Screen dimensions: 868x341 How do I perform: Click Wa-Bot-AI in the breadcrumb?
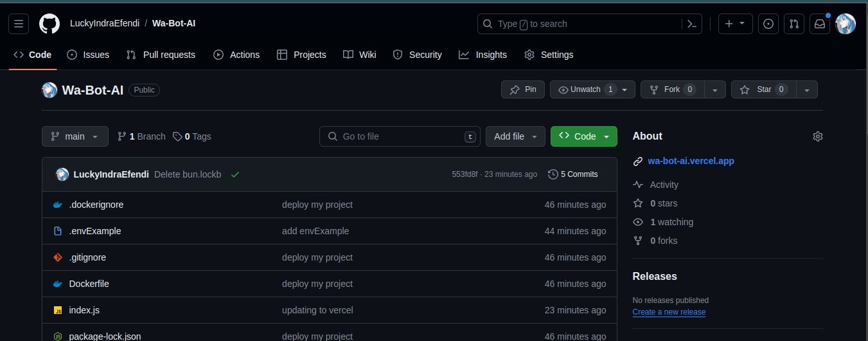[173, 24]
